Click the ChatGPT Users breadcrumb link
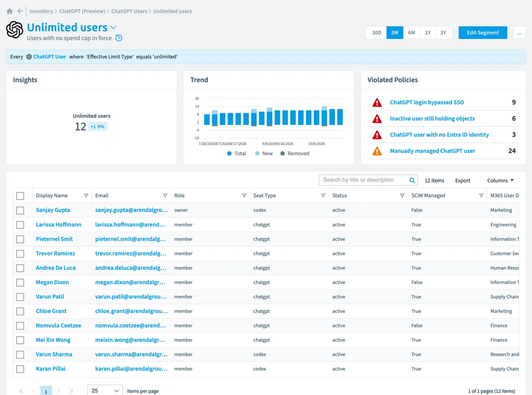 point(129,11)
